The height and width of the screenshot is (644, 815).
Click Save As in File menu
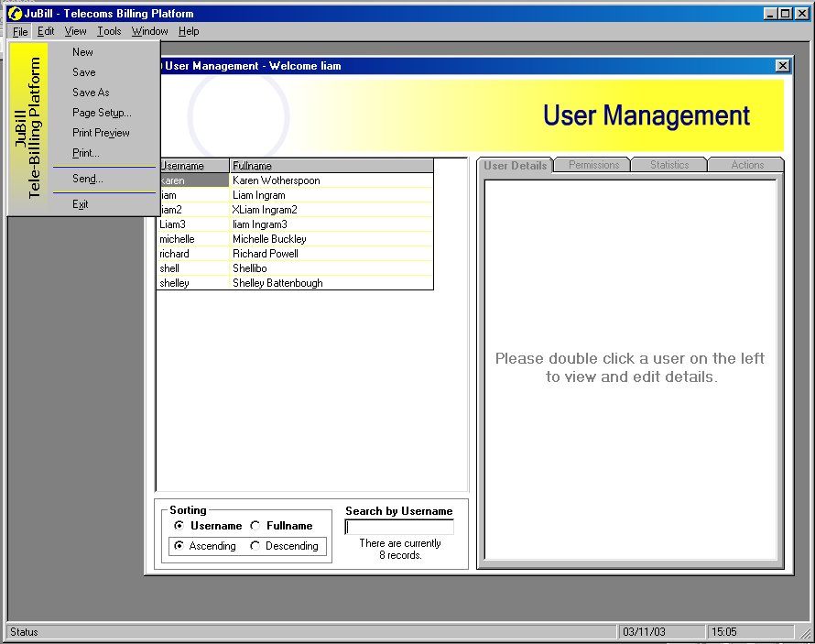[x=91, y=93]
